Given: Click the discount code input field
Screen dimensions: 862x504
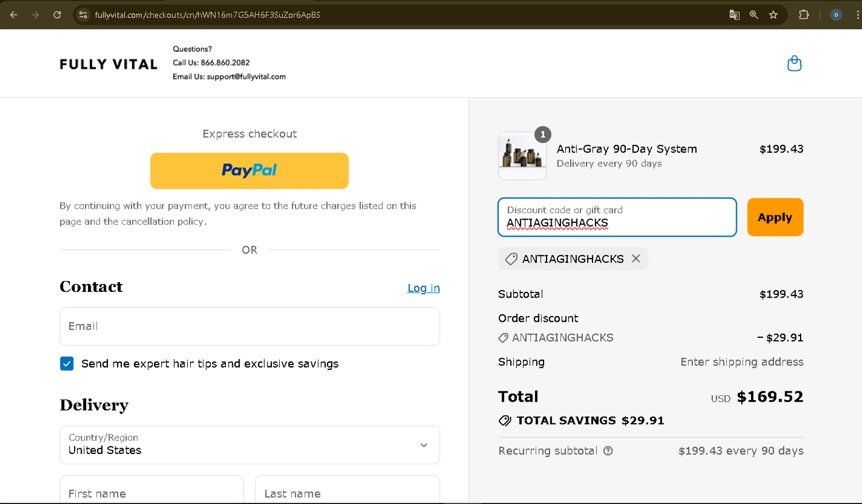Looking at the screenshot, I should click(617, 217).
